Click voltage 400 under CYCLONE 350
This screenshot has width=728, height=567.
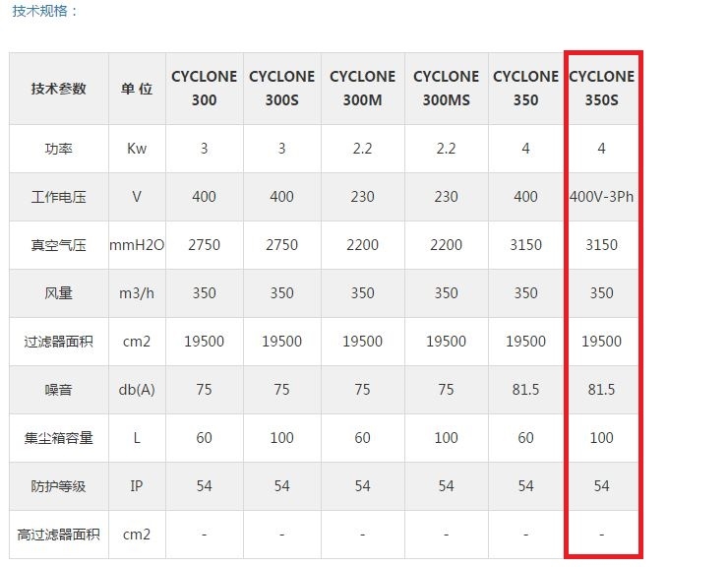525,197
